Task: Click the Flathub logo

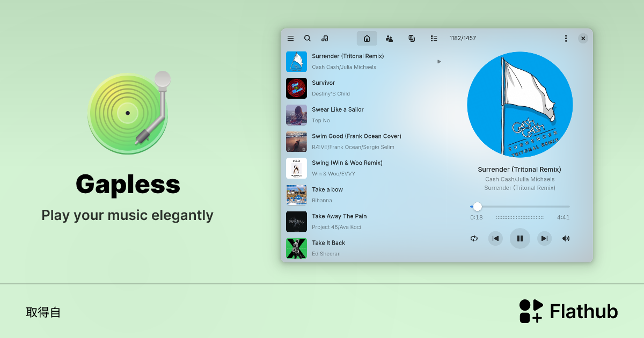Action: (568, 311)
